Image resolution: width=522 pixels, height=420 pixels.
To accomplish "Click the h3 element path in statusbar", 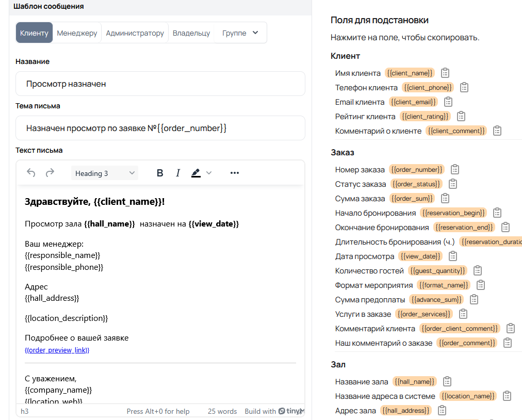I will [24, 411].
